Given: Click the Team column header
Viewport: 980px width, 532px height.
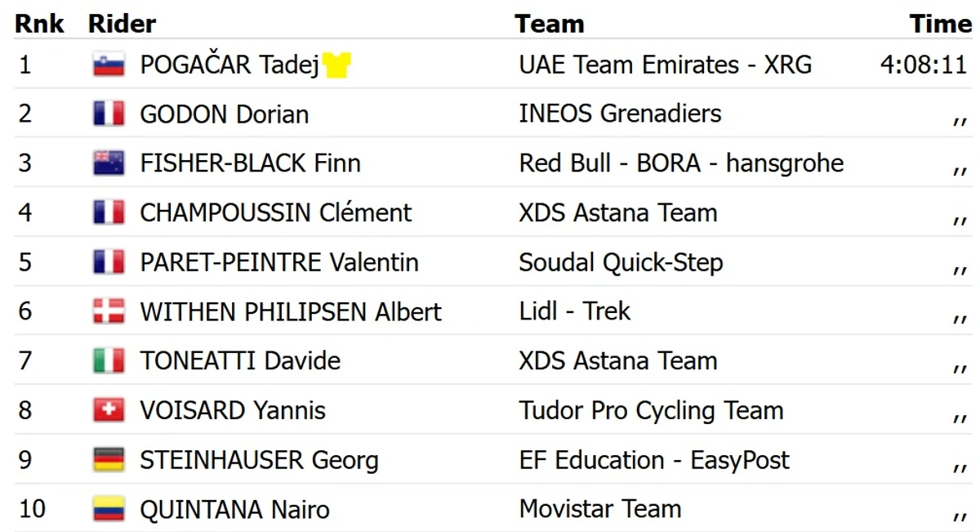Looking at the screenshot, I should 549,24.
